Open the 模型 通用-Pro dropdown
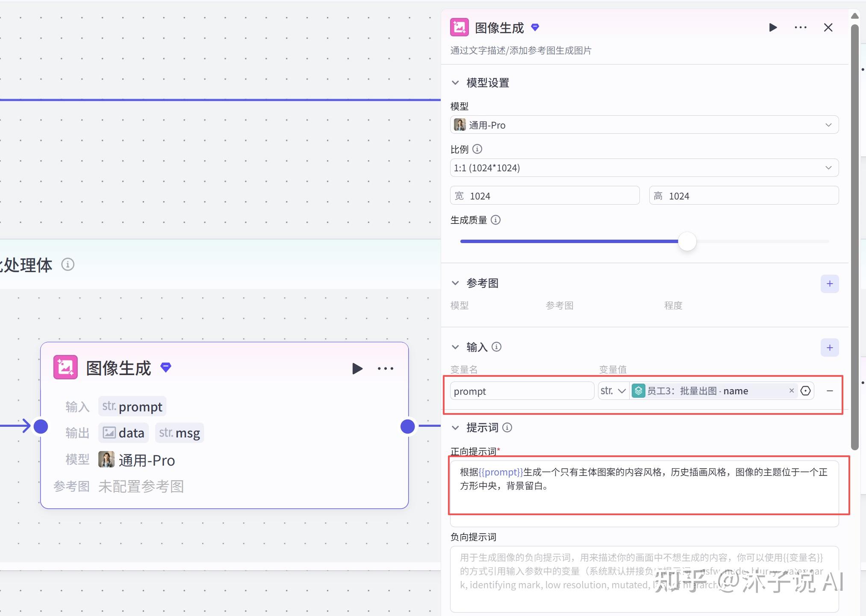The width and height of the screenshot is (866, 616). (644, 125)
